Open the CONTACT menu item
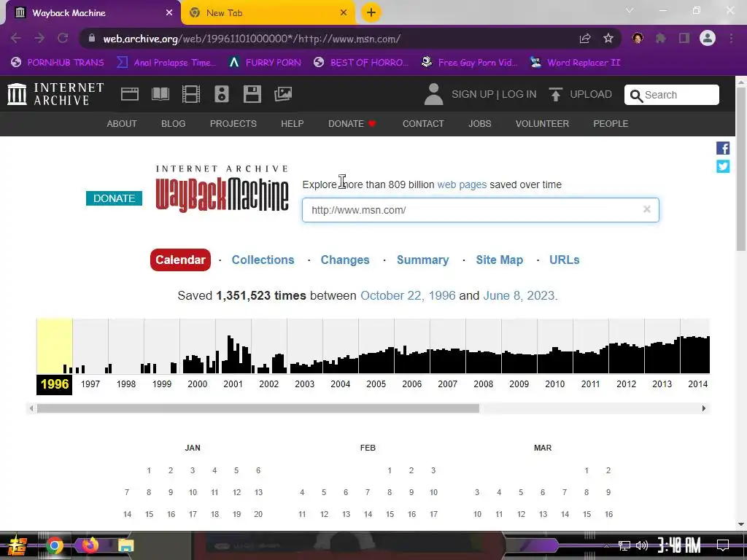This screenshot has width=747, height=560. pyautogui.click(x=423, y=124)
